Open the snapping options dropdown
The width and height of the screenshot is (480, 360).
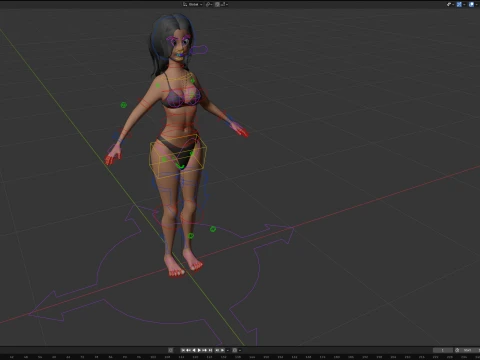224,4
